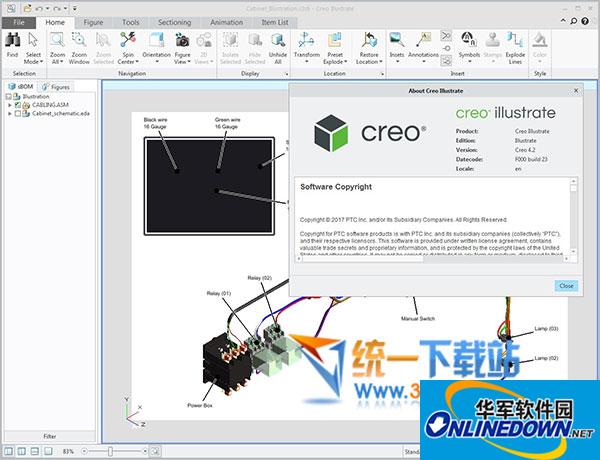The height and width of the screenshot is (460, 600).
Task: Open the File menu
Action: pyautogui.click(x=19, y=23)
